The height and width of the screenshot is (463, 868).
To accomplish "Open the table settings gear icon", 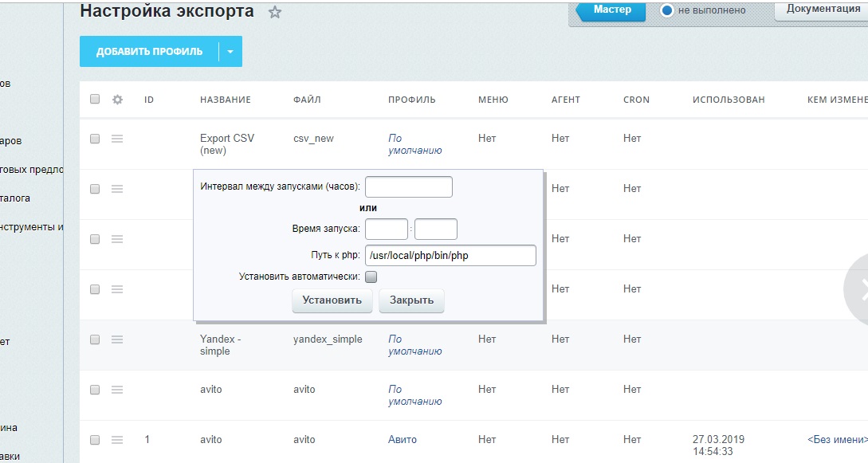I will click(117, 100).
